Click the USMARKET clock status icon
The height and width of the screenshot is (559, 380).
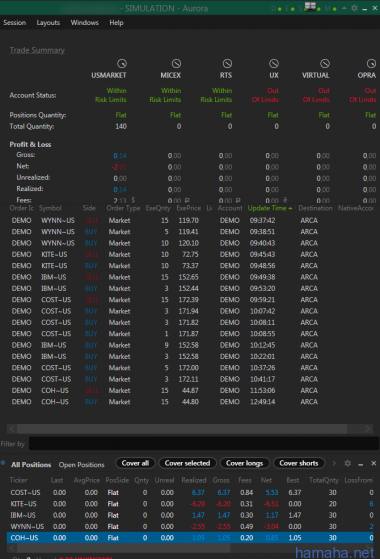point(122,64)
